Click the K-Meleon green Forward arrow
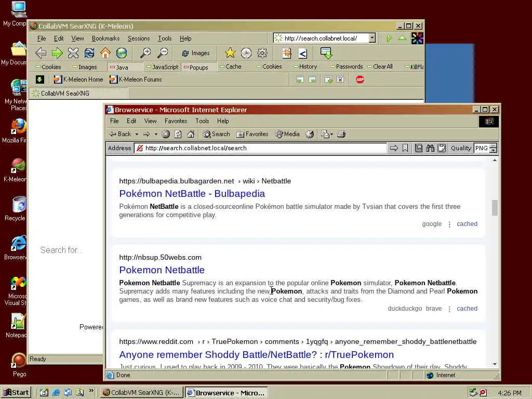Screen dimensions: 532x399 (57, 53)
